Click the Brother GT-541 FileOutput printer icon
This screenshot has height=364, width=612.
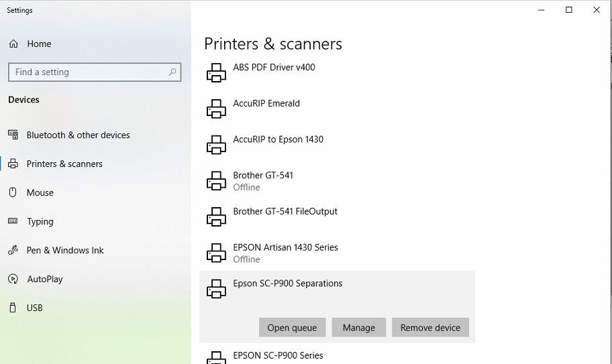[x=216, y=217]
